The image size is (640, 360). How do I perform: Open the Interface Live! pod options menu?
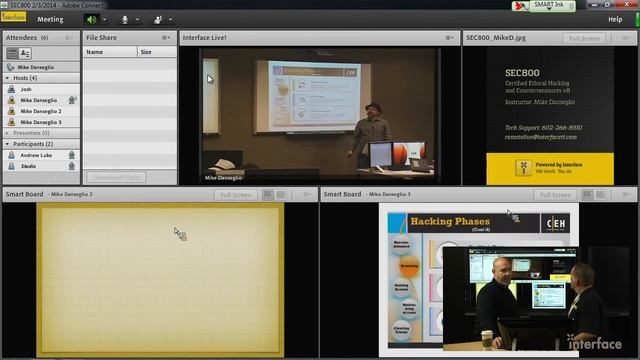[449, 38]
